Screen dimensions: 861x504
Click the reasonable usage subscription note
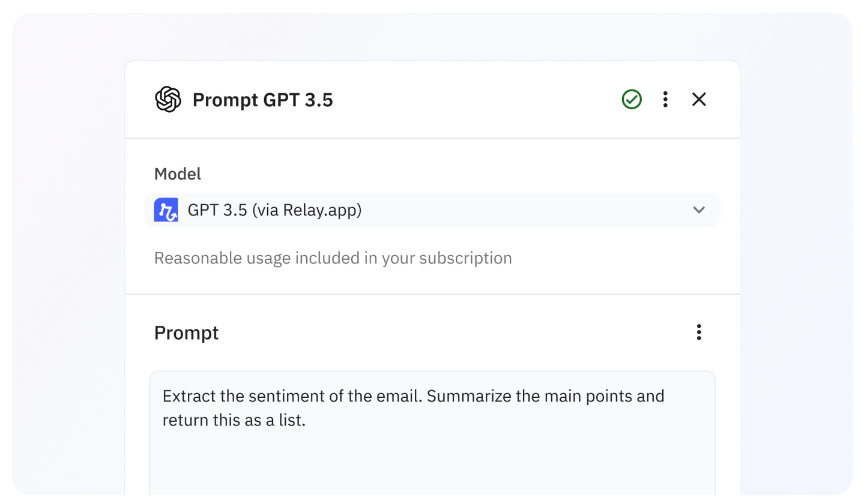[333, 258]
